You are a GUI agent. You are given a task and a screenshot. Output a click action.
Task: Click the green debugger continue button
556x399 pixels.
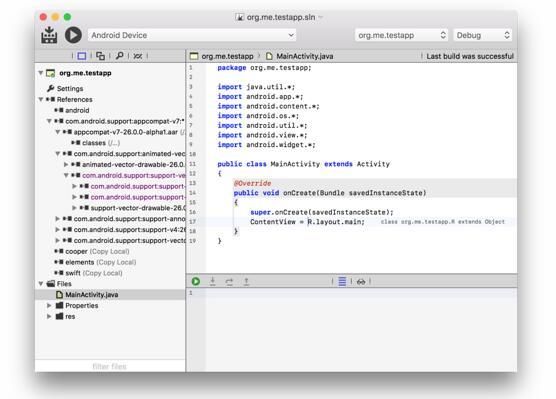pyautogui.click(x=196, y=281)
